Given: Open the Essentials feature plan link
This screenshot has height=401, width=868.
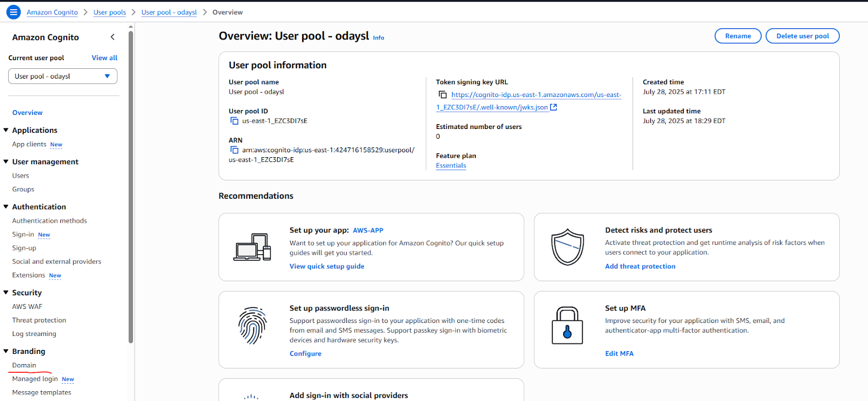Looking at the screenshot, I should (x=451, y=166).
